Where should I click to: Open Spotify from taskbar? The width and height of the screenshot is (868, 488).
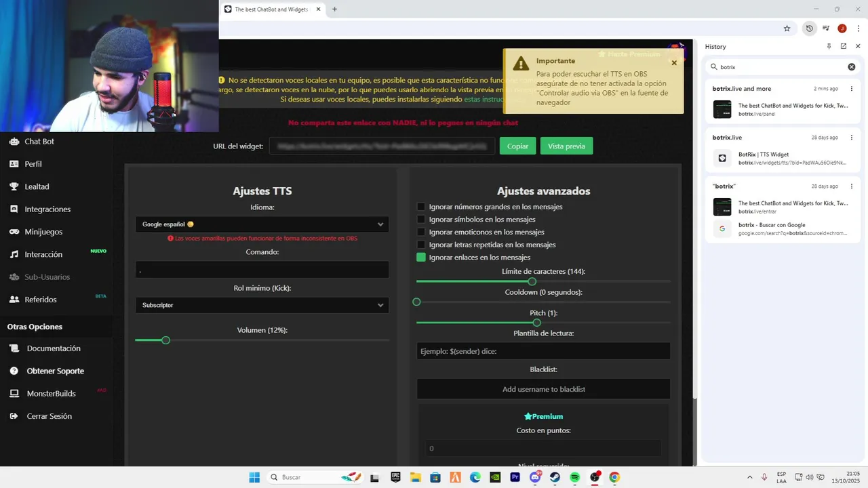click(574, 477)
